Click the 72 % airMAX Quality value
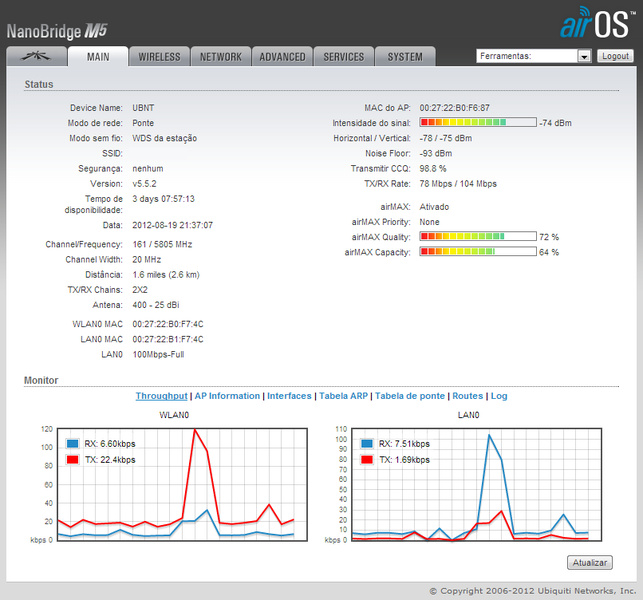 coord(549,237)
